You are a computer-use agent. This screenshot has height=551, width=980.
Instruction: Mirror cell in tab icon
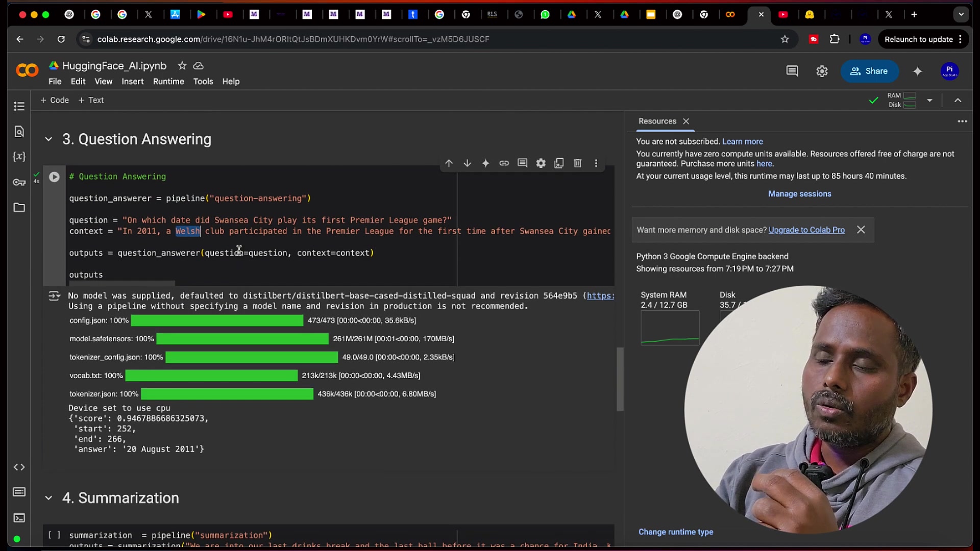(559, 163)
